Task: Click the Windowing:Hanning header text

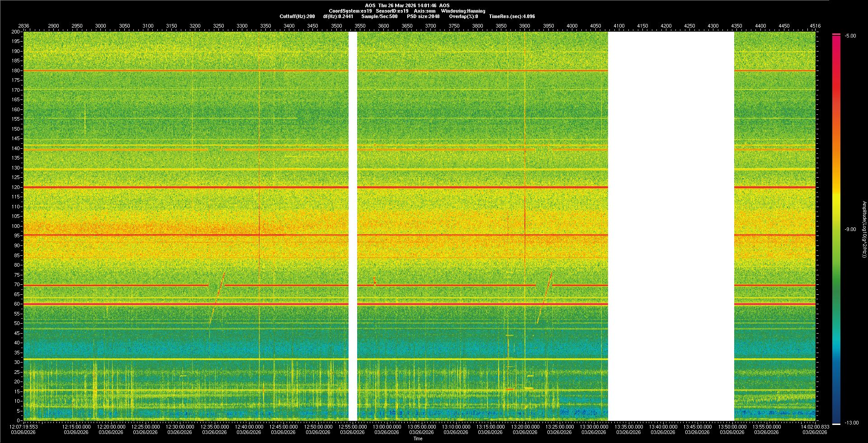Action: coord(463,11)
